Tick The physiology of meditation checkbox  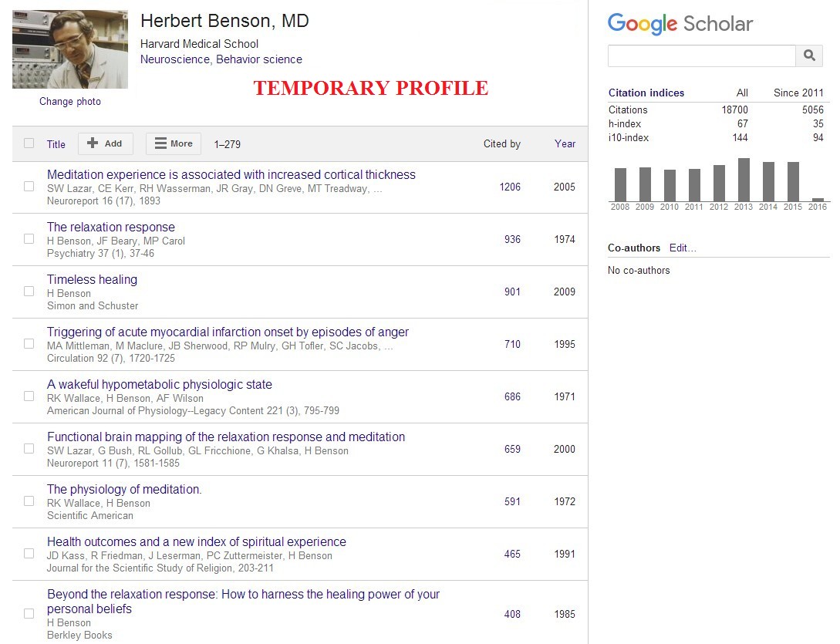[x=29, y=501]
